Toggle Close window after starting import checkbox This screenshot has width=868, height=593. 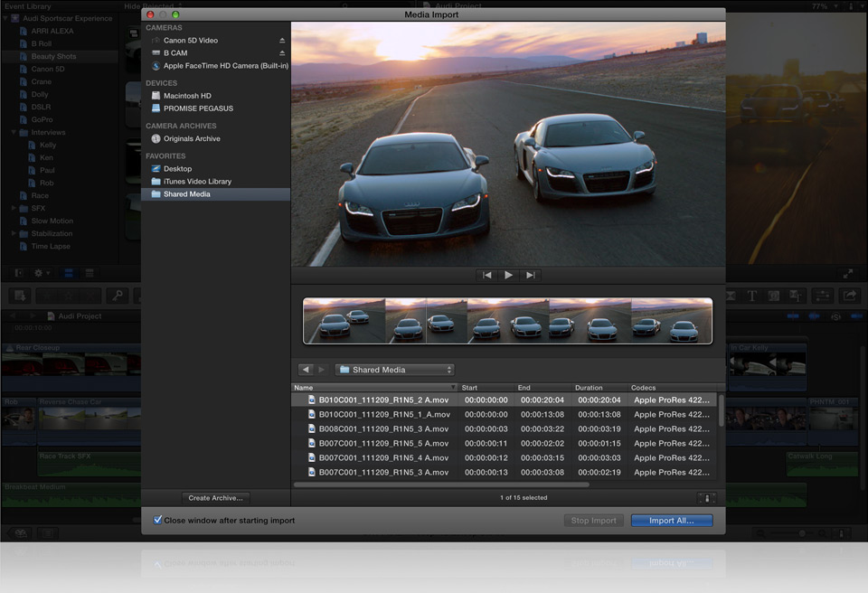click(157, 520)
